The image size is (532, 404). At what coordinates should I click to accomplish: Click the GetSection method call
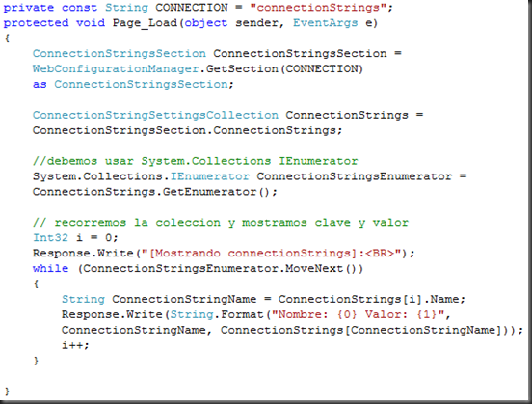[x=242, y=68]
